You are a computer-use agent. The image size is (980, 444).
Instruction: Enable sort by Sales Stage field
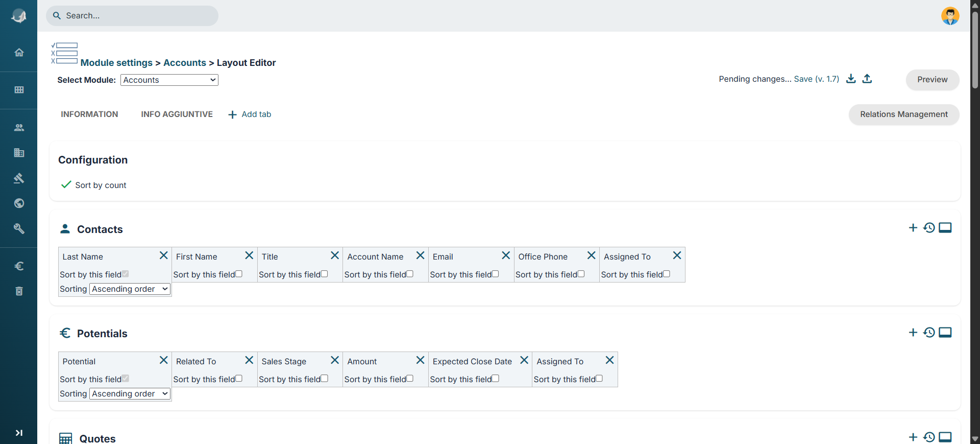[x=324, y=379]
